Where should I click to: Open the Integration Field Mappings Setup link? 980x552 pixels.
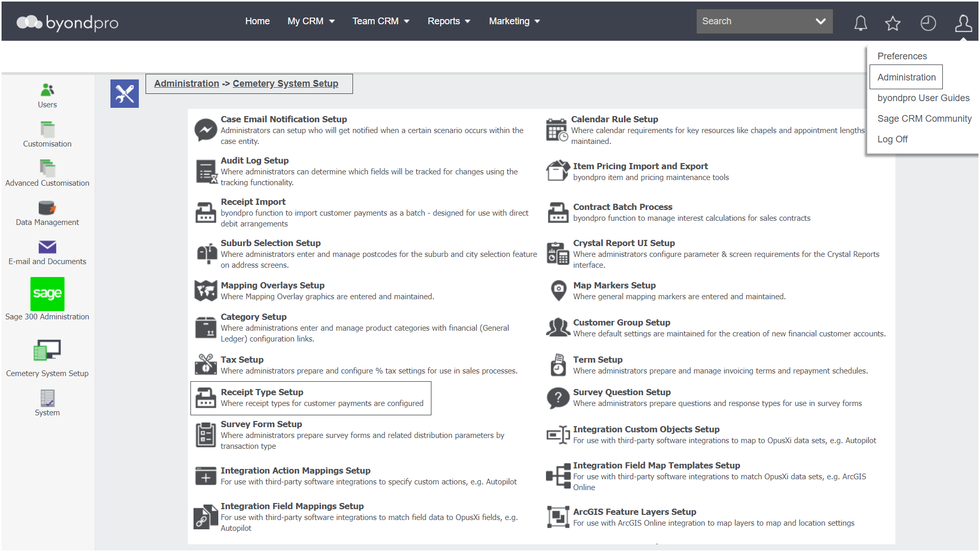(x=292, y=506)
